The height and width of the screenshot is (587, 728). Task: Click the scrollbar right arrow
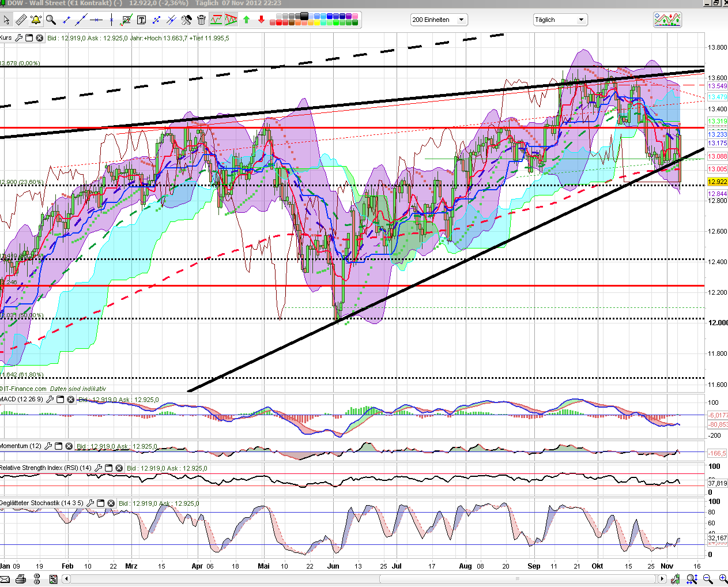click(x=662, y=578)
